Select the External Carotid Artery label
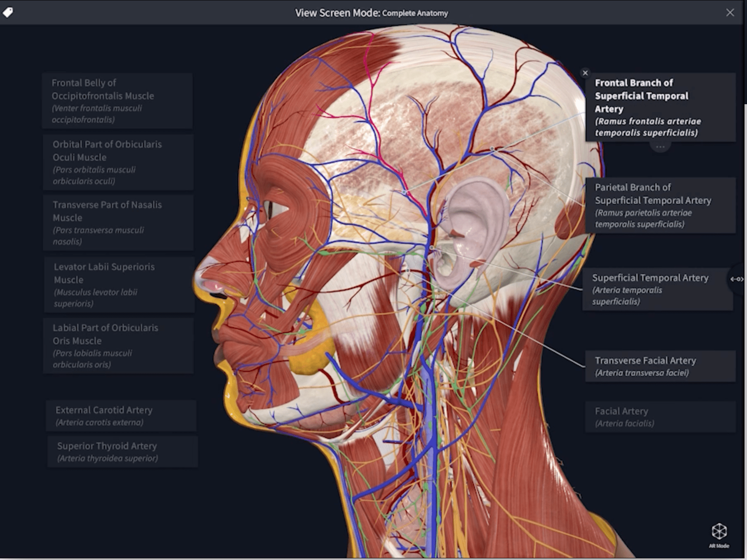The image size is (747, 560). pos(121,416)
